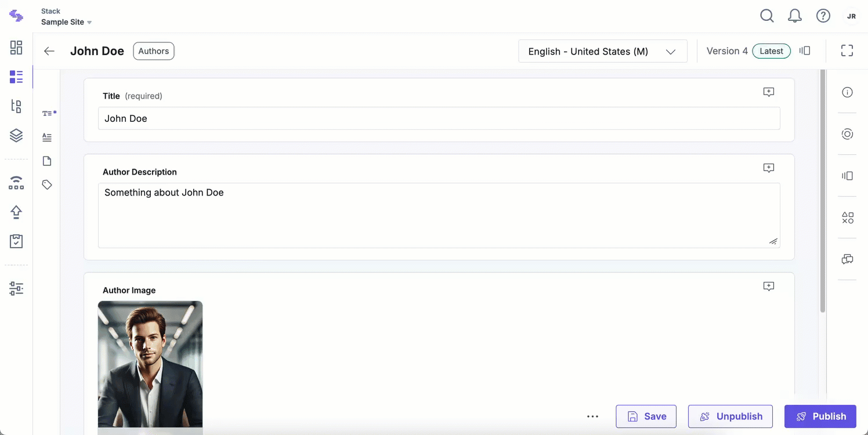Open the Settings sliders icon in sidebar
868x435 pixels.
click(16, 288)
